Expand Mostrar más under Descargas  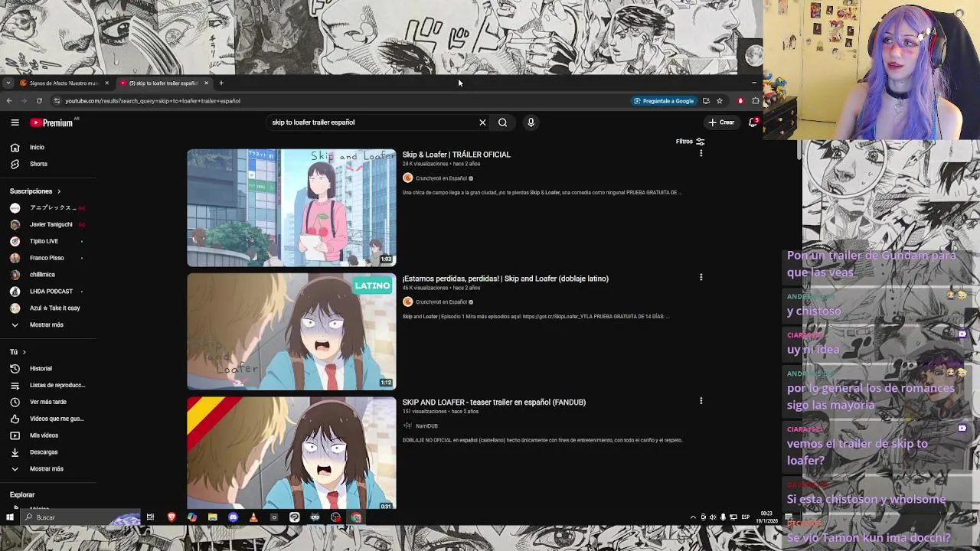pos(47,468)
